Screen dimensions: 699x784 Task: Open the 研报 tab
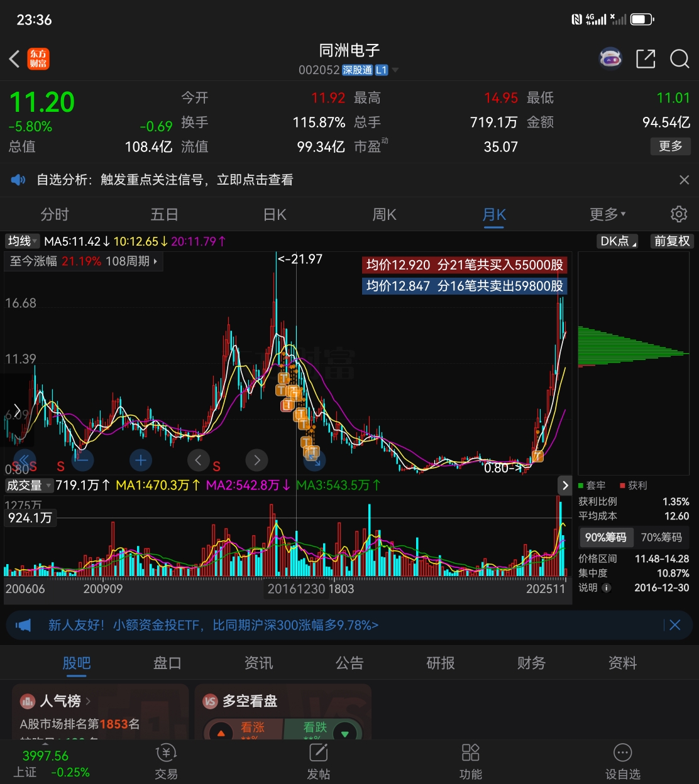441,663
